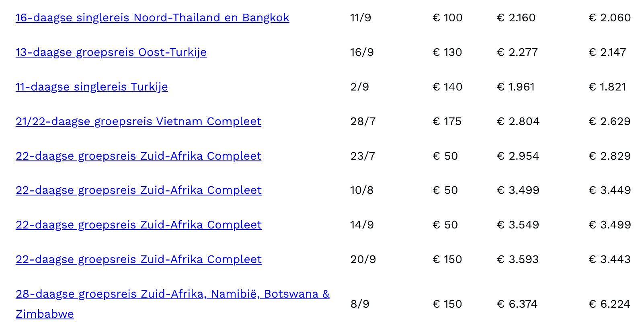Screen dimensions: 644x329
Task: Select the 8/9 departure date cell
Action: [x=360, y=304]
